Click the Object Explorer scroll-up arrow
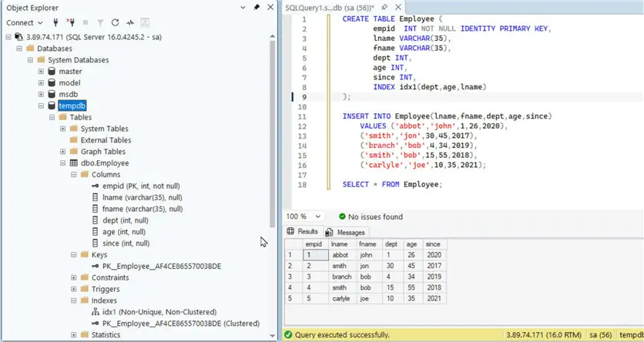 tap(272, 36)
